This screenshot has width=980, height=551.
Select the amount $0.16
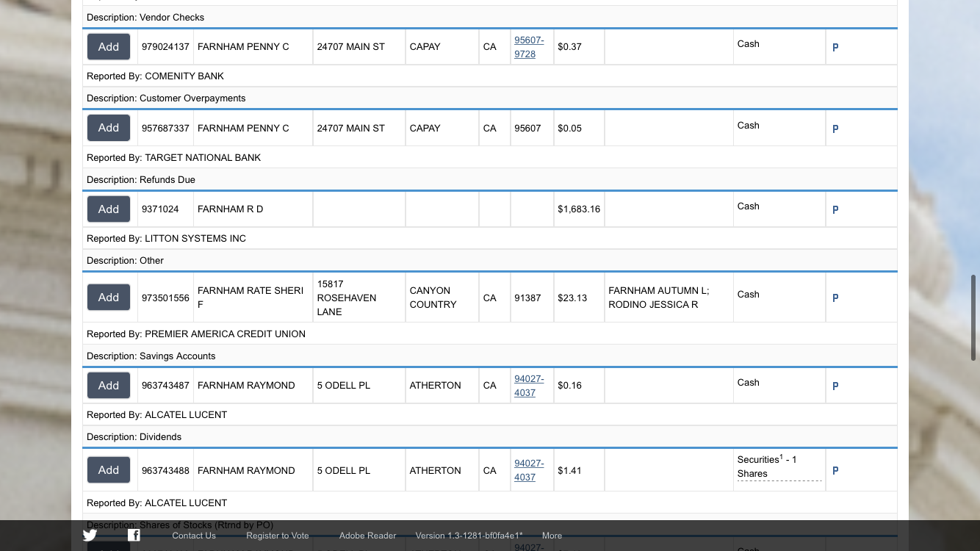point(569,386)
